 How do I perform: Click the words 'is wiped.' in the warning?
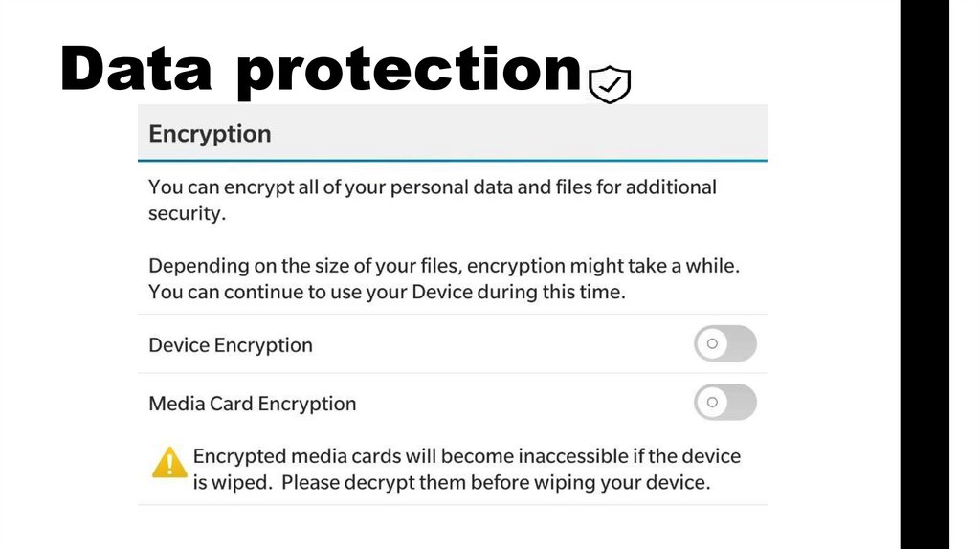coord(233,482)
